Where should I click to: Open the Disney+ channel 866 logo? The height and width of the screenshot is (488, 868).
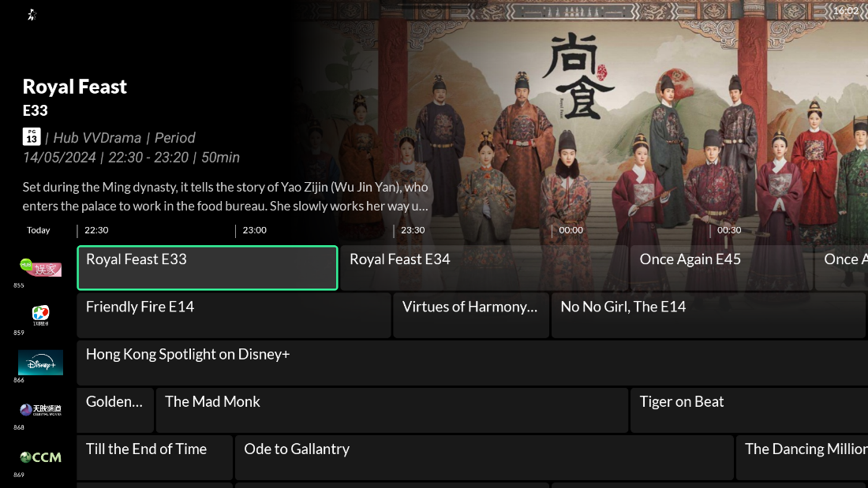point(40,363)
